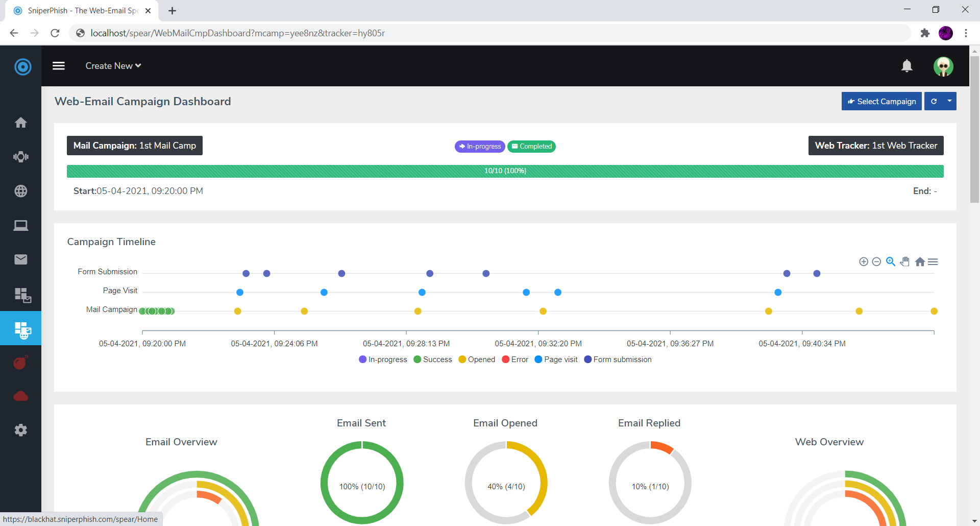Viewport: 980px width, 526px height.
Task: Toggle the In-progress legend series
Action: point(383,360)
